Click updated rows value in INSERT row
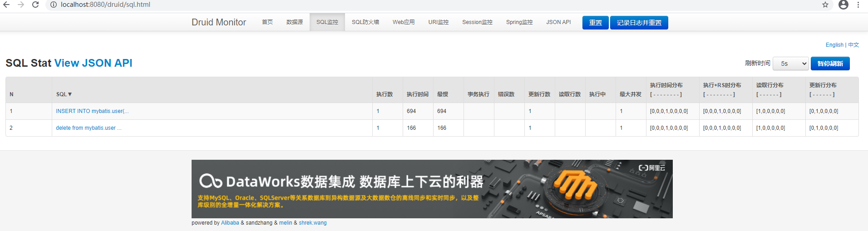 click(530, 111)
